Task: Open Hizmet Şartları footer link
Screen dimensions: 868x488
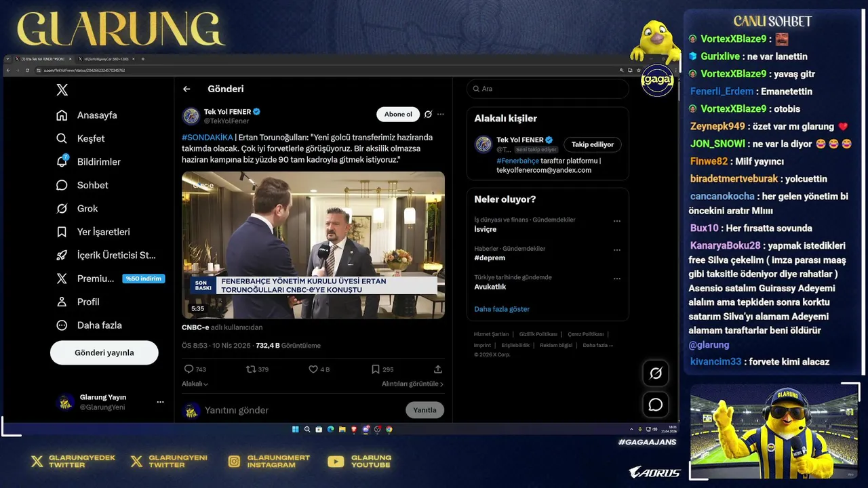Action: point(491,334)
